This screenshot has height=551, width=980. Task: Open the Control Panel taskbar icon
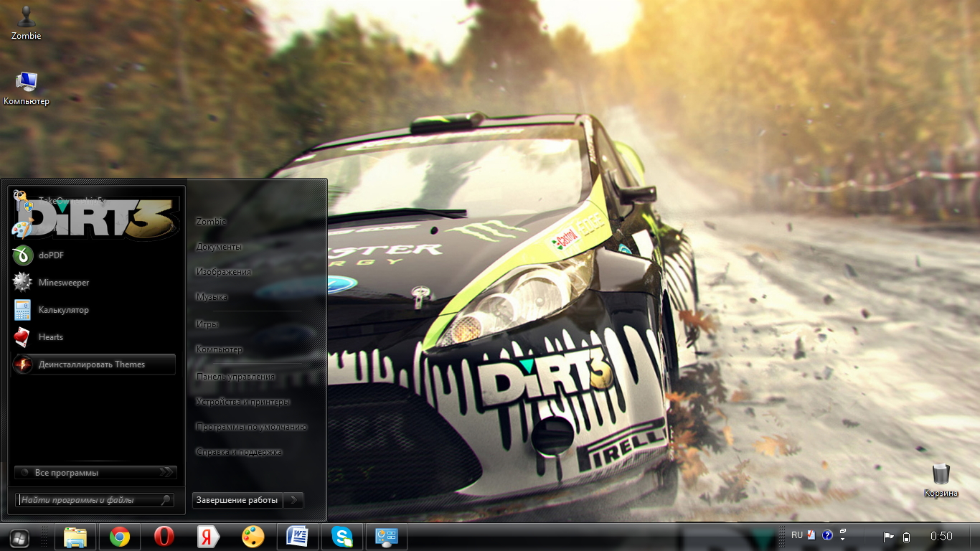(x=387, y=537)
